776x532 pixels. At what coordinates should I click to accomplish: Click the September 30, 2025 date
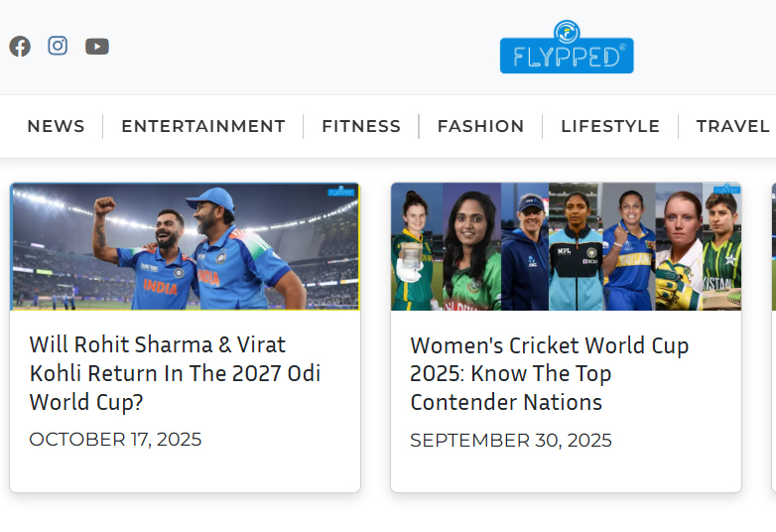coord(511,440)
